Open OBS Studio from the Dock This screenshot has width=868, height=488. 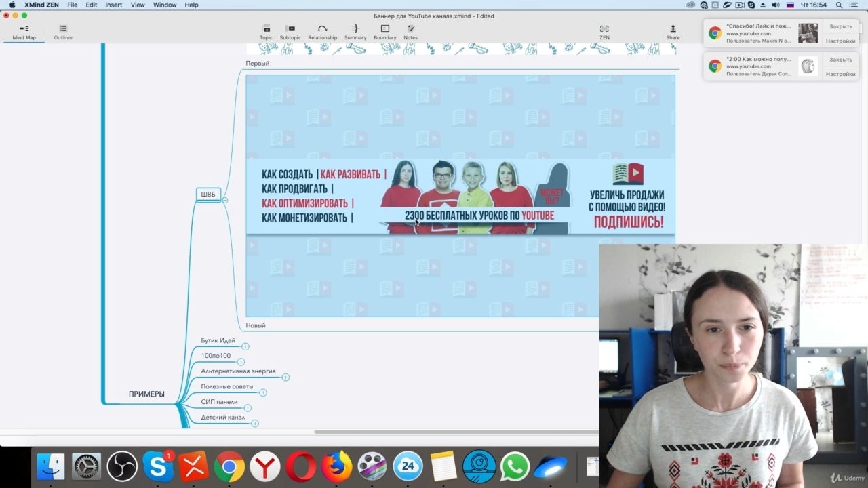click(x=122, y=466)
